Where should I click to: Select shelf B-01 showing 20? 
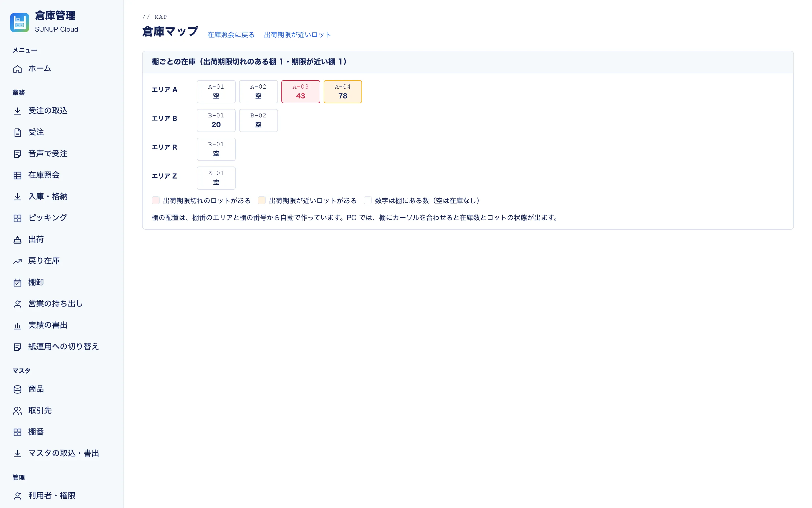point(216,121)
